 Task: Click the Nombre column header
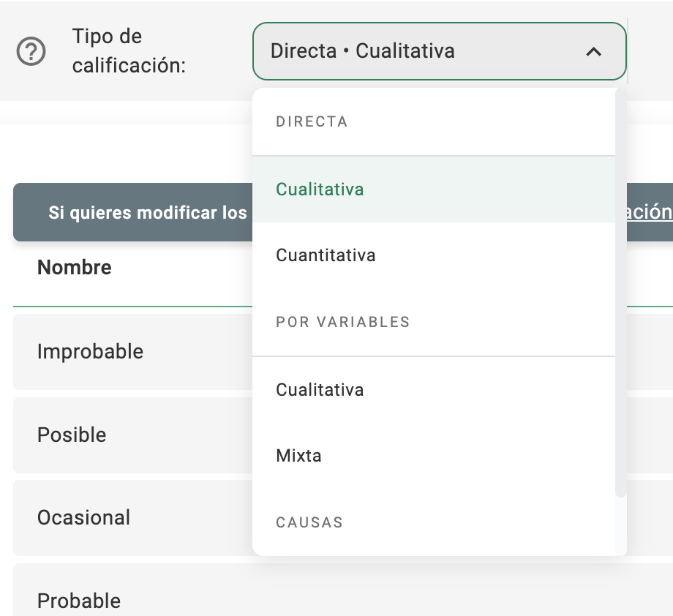click(75, 267)
